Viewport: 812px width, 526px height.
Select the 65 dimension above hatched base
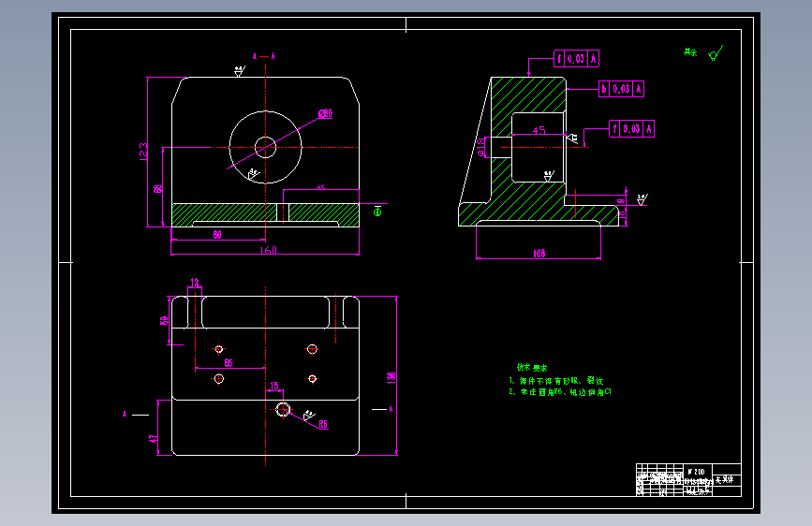point(320,187)
